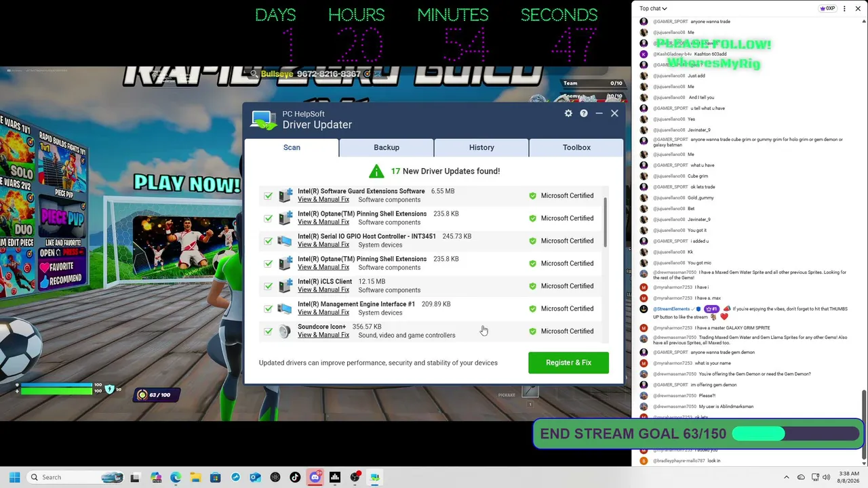Uncheck the Soundcore Icon+ driver
This screenshot has width=868, height=488.
[x=269, y=331]
